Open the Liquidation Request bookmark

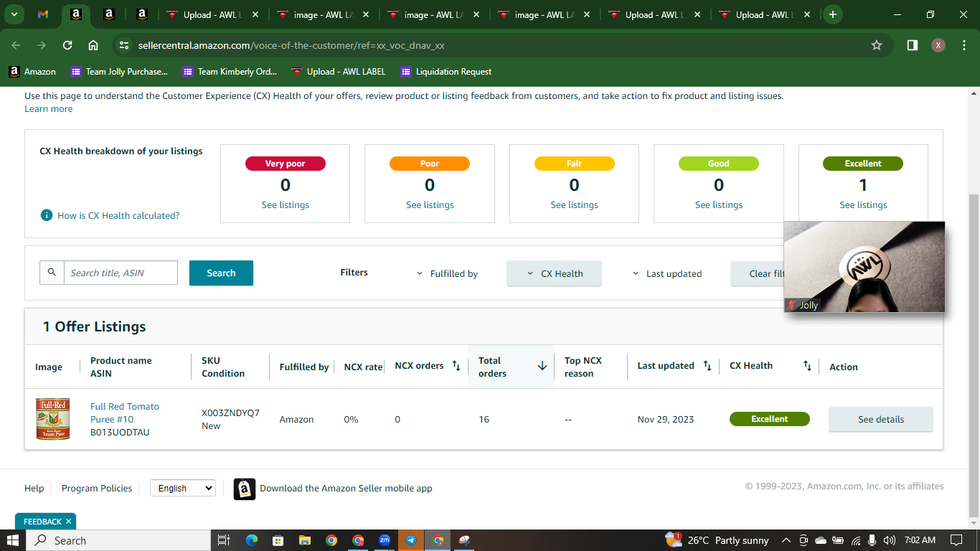(x=446, y=72)
